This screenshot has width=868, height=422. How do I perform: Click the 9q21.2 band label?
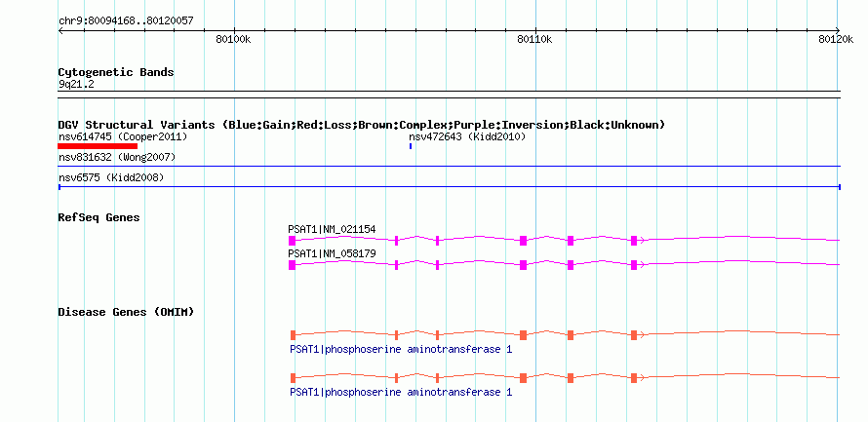76,85
